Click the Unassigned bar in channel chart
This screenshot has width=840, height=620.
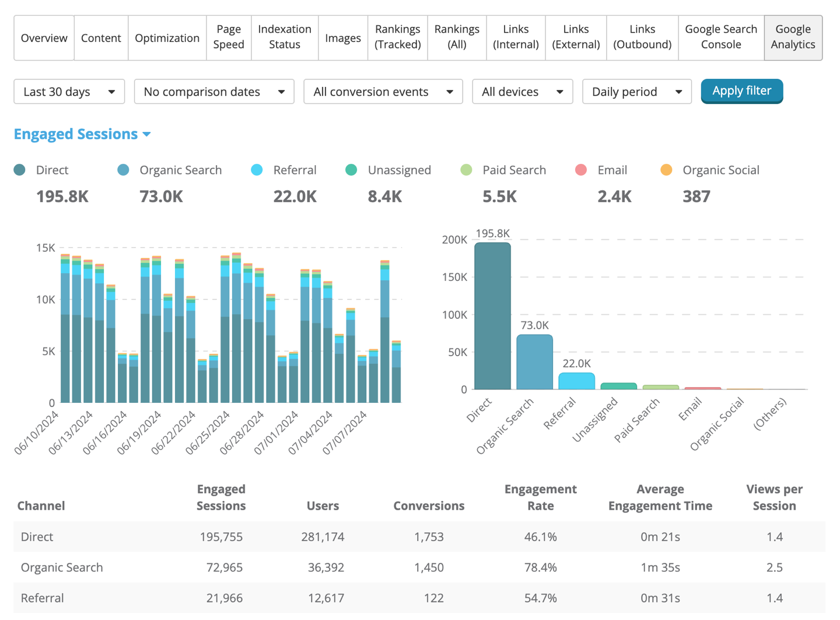coord(619,386)
